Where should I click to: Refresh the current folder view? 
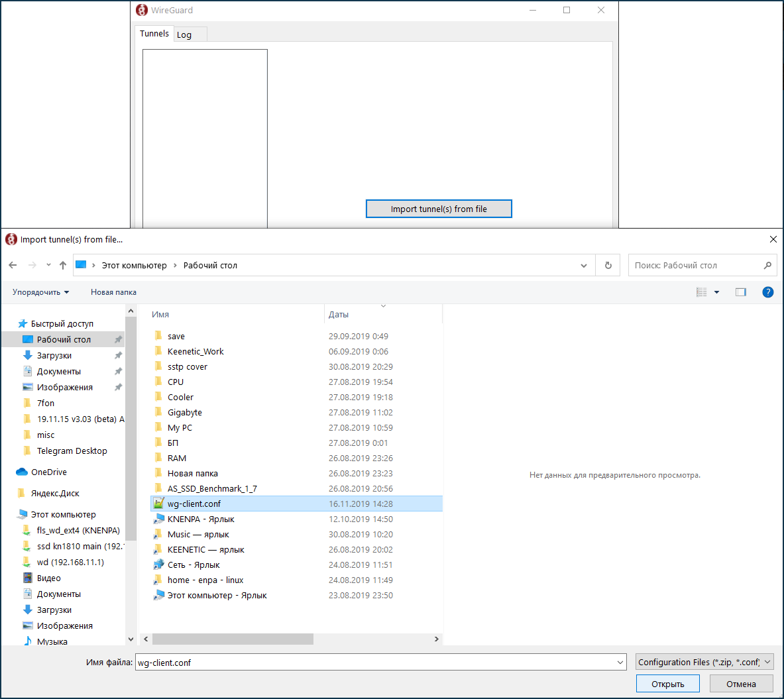608,265
